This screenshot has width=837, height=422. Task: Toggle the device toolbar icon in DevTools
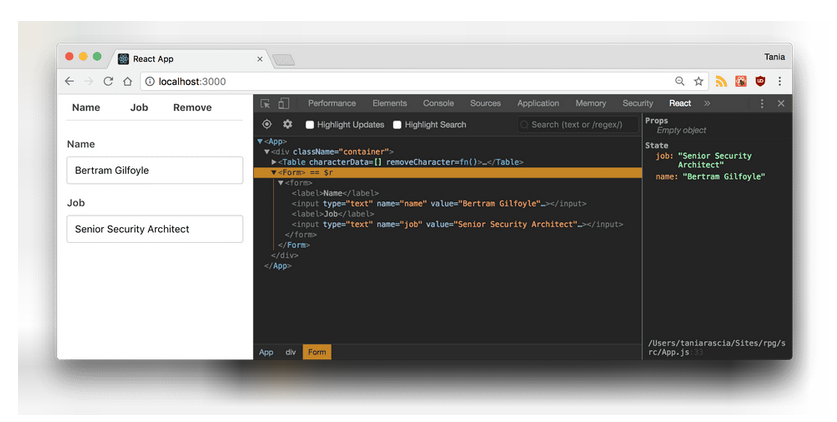pos(283,103)
